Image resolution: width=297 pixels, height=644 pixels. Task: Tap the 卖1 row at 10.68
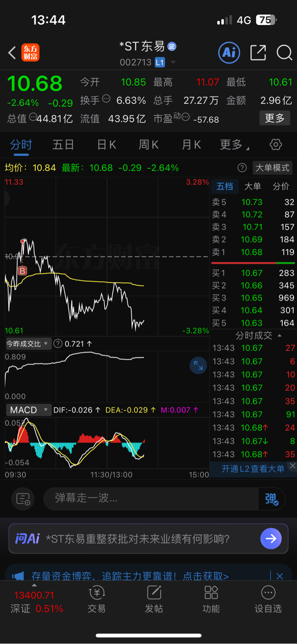tap(253, 252)
